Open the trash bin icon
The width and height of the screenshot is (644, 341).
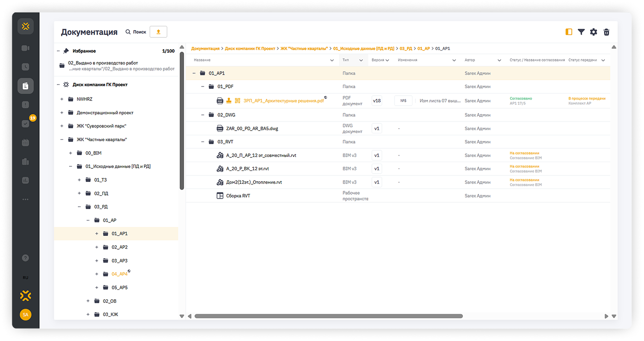click(606, 32)
